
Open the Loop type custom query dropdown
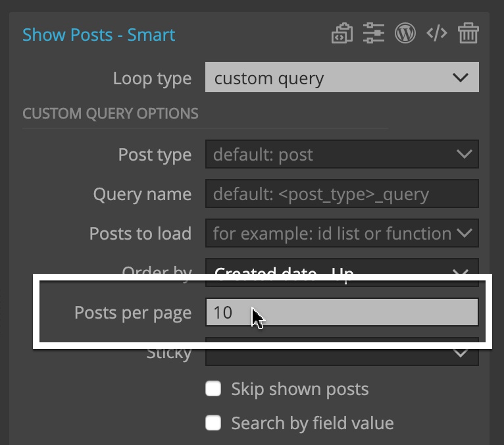(342, 77)
